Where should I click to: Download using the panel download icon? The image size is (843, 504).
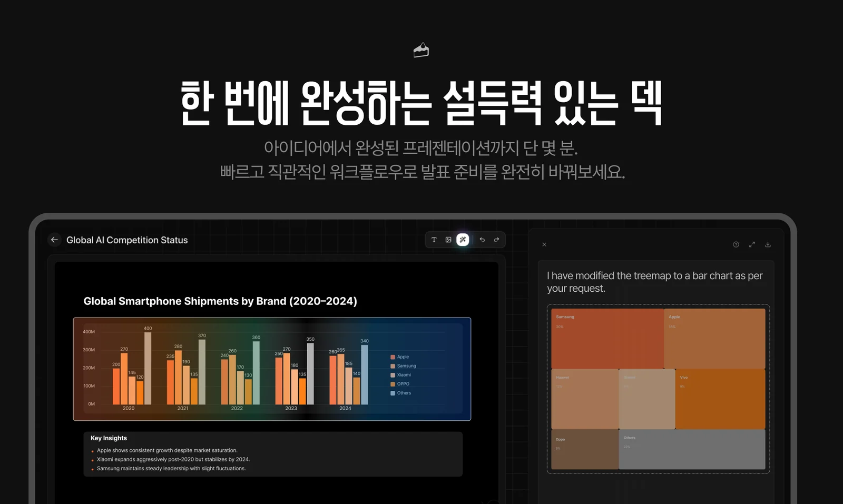[x=768, y=244]
